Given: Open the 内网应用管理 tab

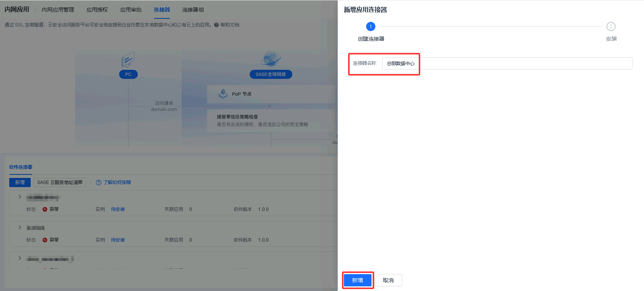Looking at the screenshot, I should click(58, 10).
